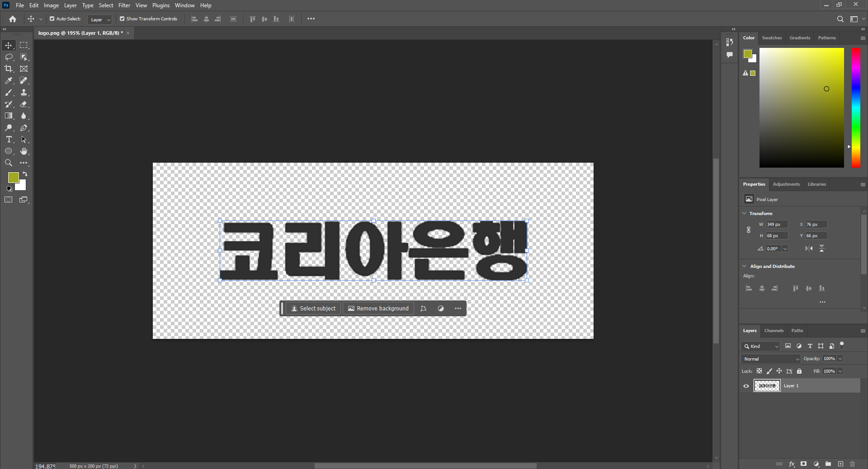The height and width of the screenshot is (469, 868).
Task: Select the Hand tool
Action: (24, 151)
